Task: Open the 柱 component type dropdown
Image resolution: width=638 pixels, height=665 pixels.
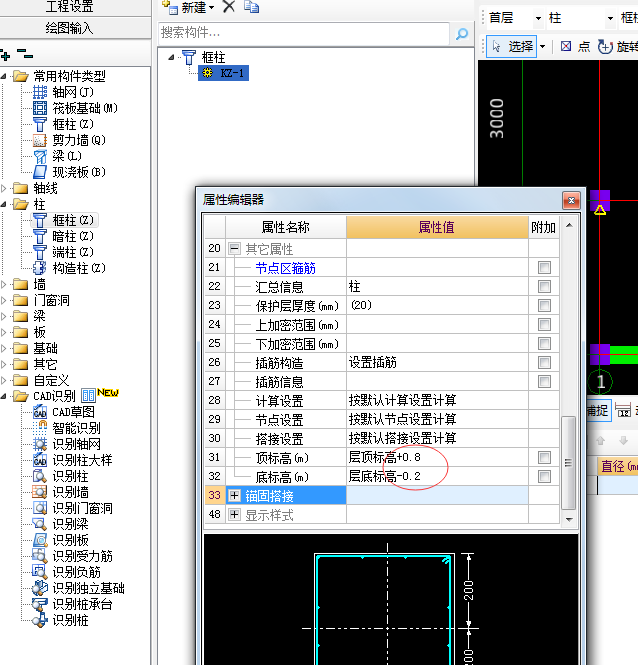Action: 610,18
